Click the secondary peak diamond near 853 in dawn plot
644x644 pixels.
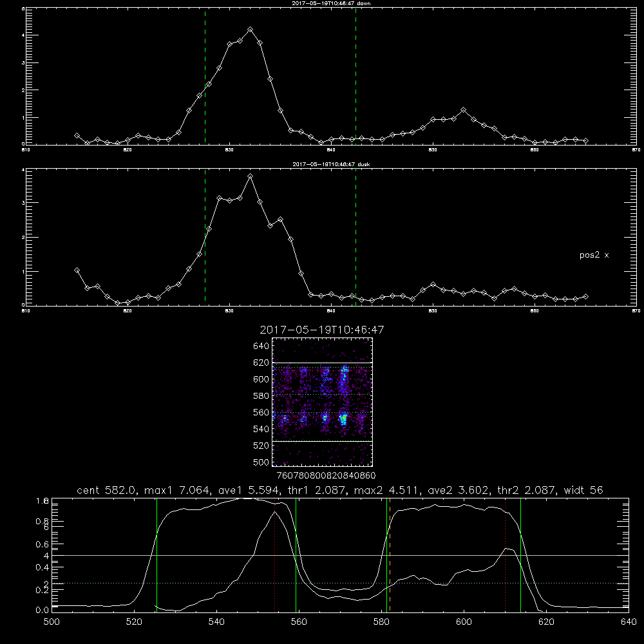pos(463,110)
